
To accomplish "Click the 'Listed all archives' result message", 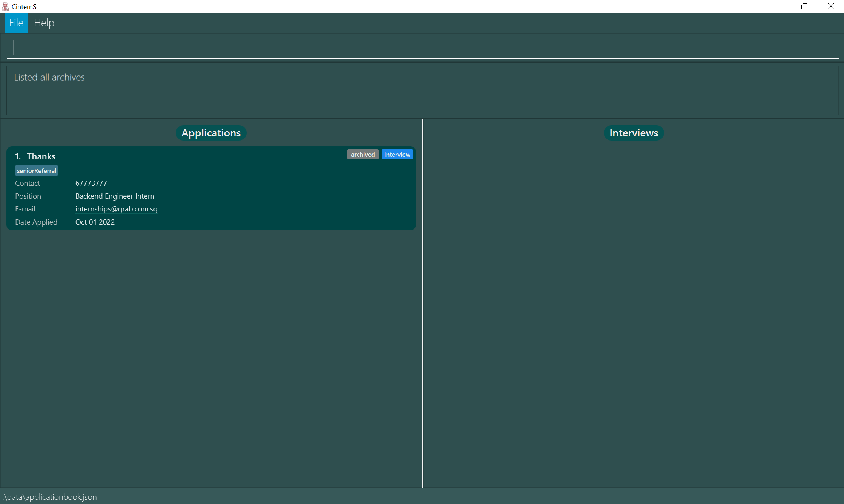I will point(49,77).
